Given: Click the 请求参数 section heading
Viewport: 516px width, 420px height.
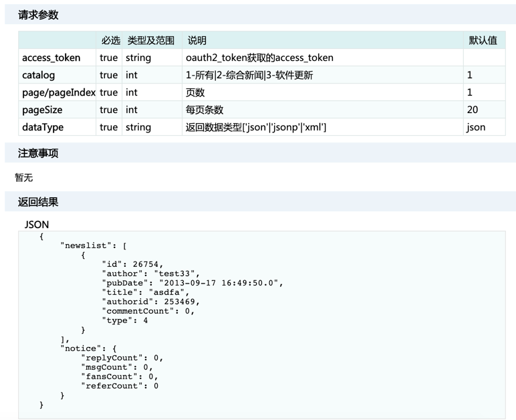Looking at the screenshot, I should click(x=38, y=15).
